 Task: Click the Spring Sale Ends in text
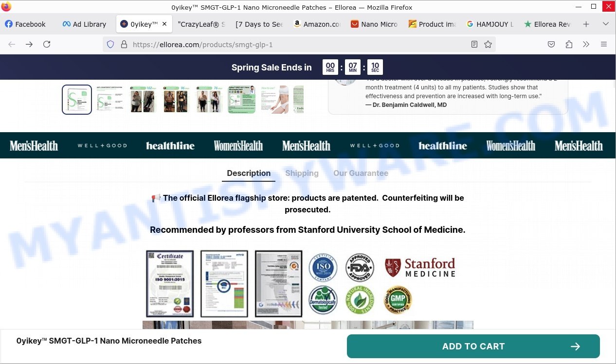click(272, 68)
